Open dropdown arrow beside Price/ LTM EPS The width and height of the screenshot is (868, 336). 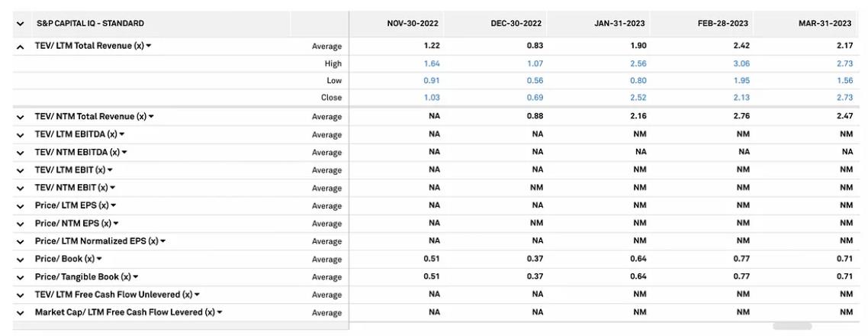coord(114,205)
